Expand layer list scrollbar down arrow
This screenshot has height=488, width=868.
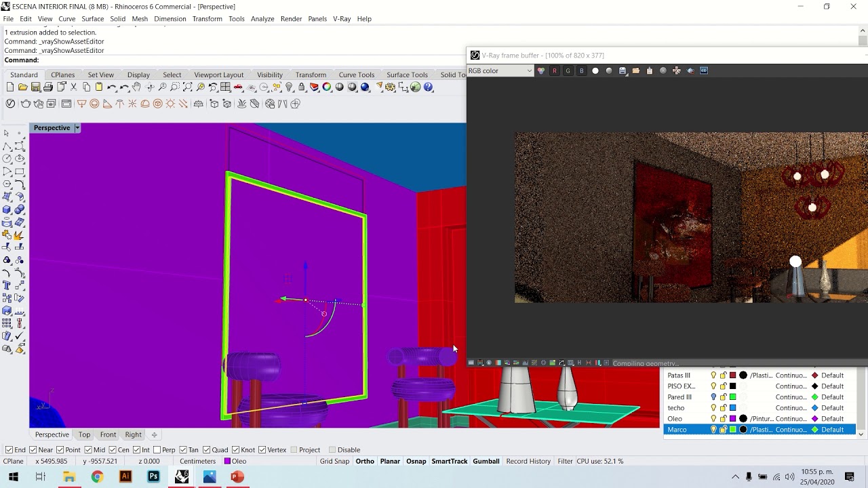click(861, 433)
